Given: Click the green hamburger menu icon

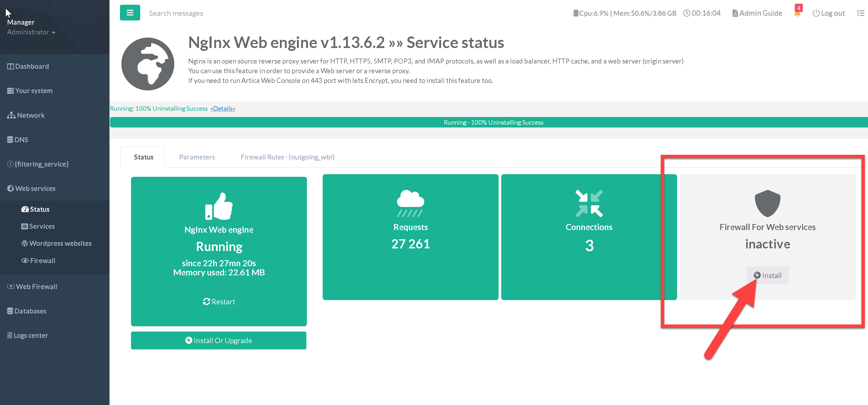Looking at the screenshot, I should (x=130, y=13).
